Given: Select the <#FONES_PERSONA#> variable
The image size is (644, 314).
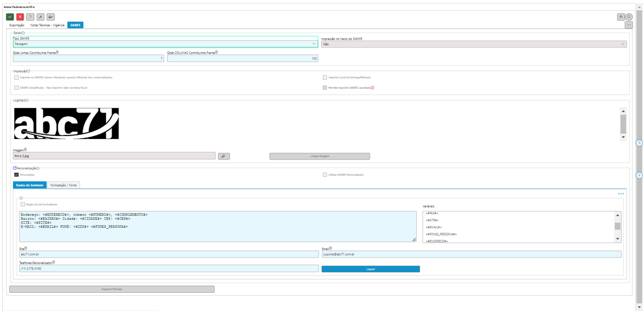Looking at the screenshot, I should [x=441, y=234].
